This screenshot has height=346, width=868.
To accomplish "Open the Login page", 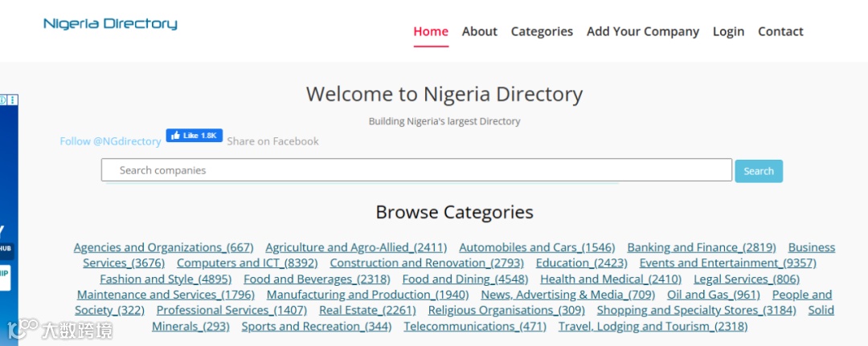I will 728,31.
